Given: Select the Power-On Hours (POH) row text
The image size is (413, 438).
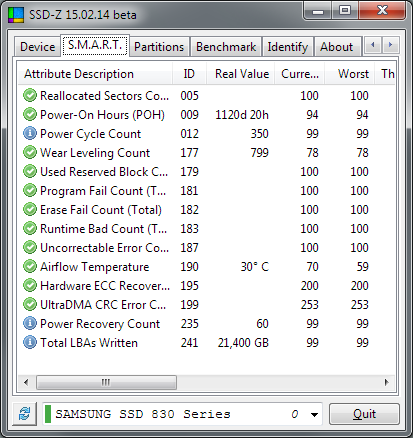Looking at the screenshot, I should pyautogui.click(x=102, y=115).
